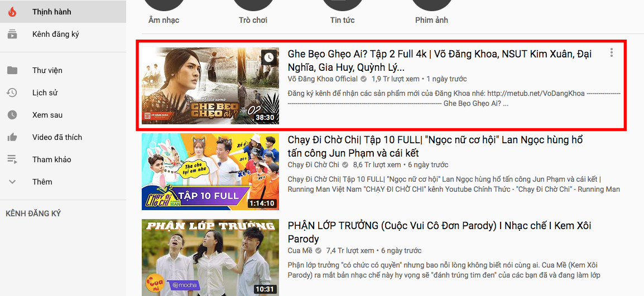Select the Phim ảnh category
Image resolution: width=644 pixels, height=296 pixels.
click(x=432, y=20)
